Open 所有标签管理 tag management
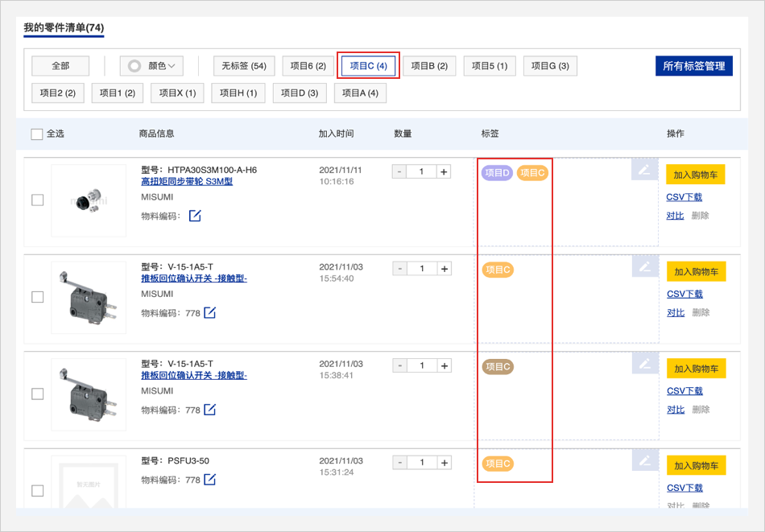 (x=693, y=66)
